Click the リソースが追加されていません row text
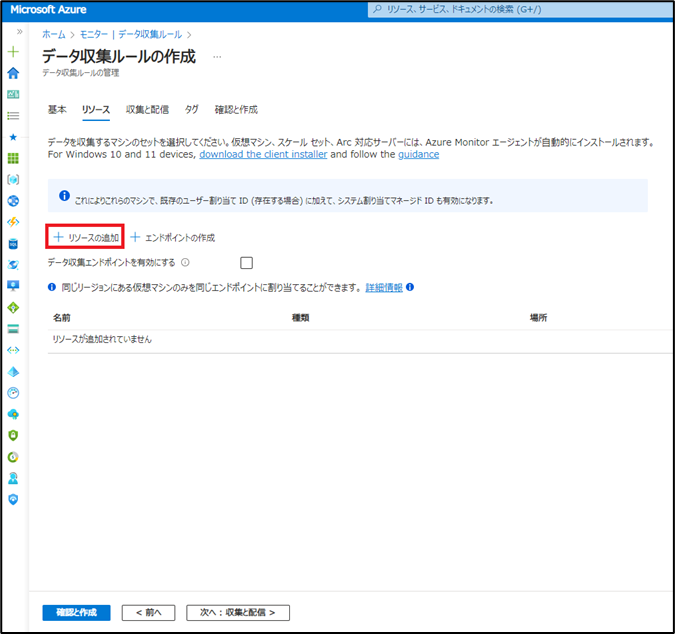675x634 pixels. tap(102, 339)
